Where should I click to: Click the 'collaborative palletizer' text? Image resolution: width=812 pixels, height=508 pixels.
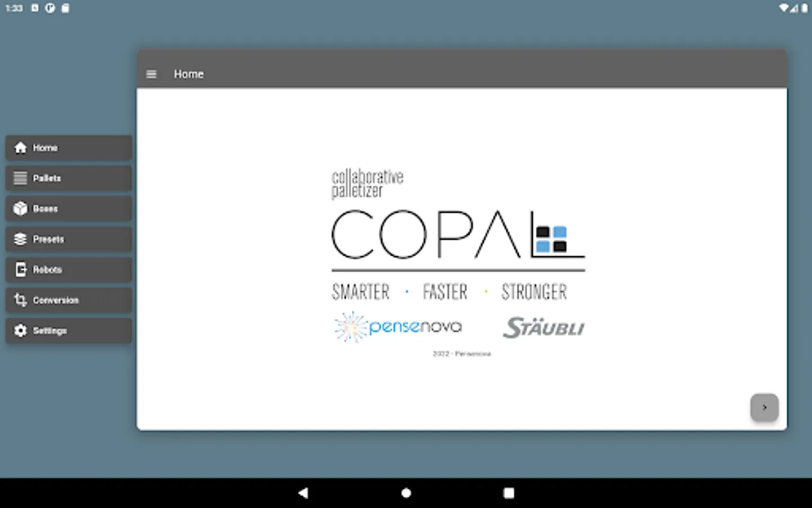tap(367, 183)
